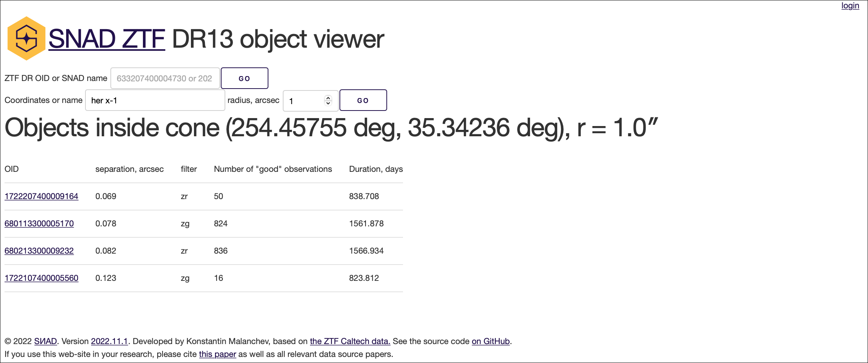The width and height of the screenshot is (868, 363).
Task: Click duration value 1561.878
Action: (x=366, y=224)
